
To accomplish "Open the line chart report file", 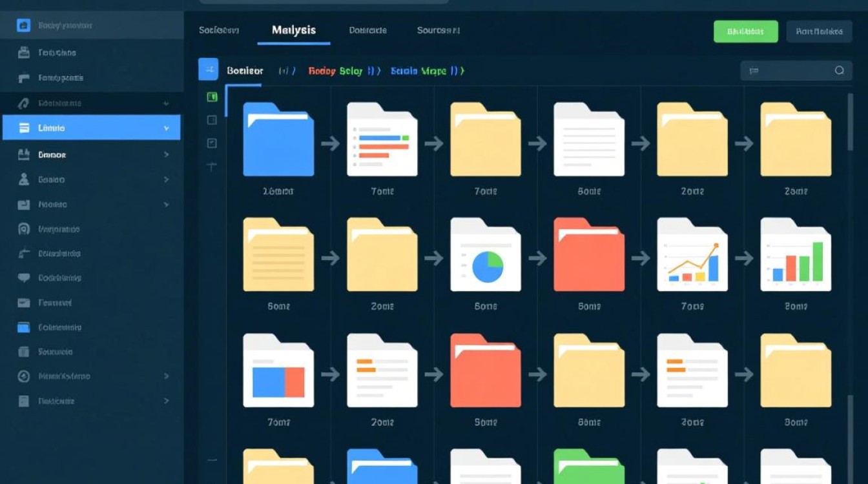I will pyautogui.click(x=692, y=255).
